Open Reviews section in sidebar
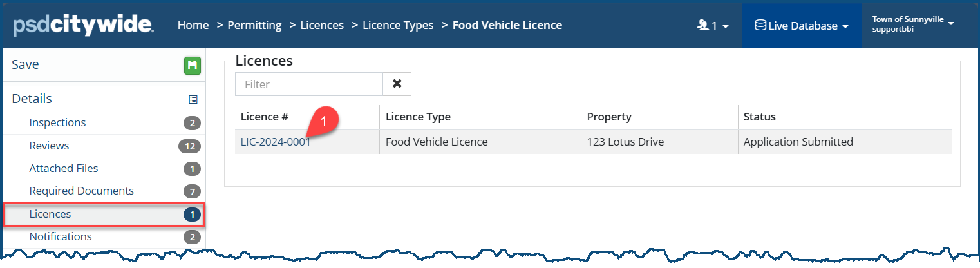Viewport: 980px width, 268px height. [49, 146]
